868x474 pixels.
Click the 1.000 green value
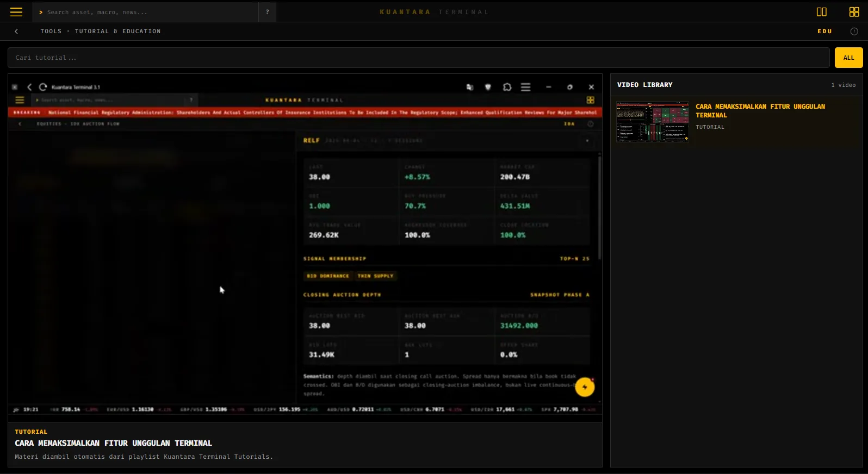[319, 206]
